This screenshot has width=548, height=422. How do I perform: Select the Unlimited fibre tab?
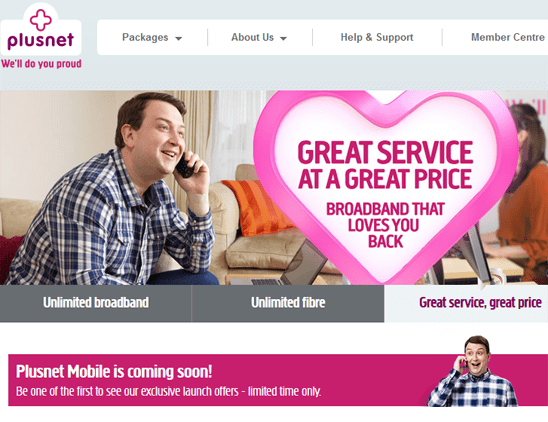[x=288, y=303]
